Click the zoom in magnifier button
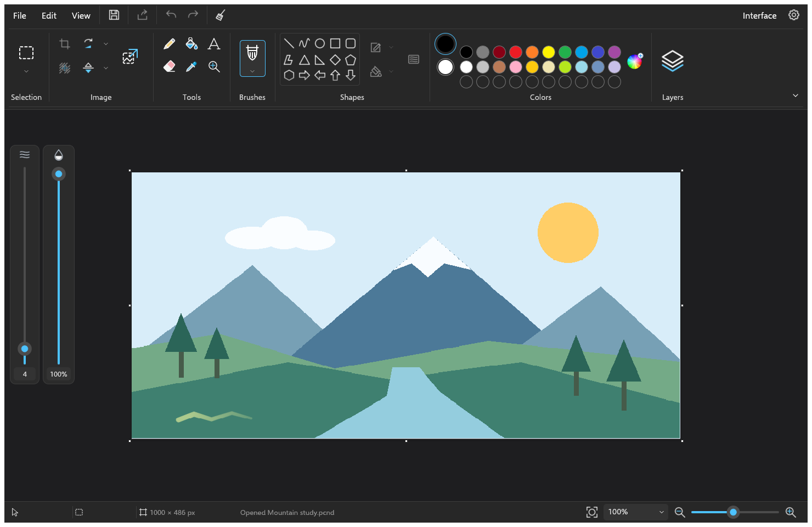 click(791, 512)
